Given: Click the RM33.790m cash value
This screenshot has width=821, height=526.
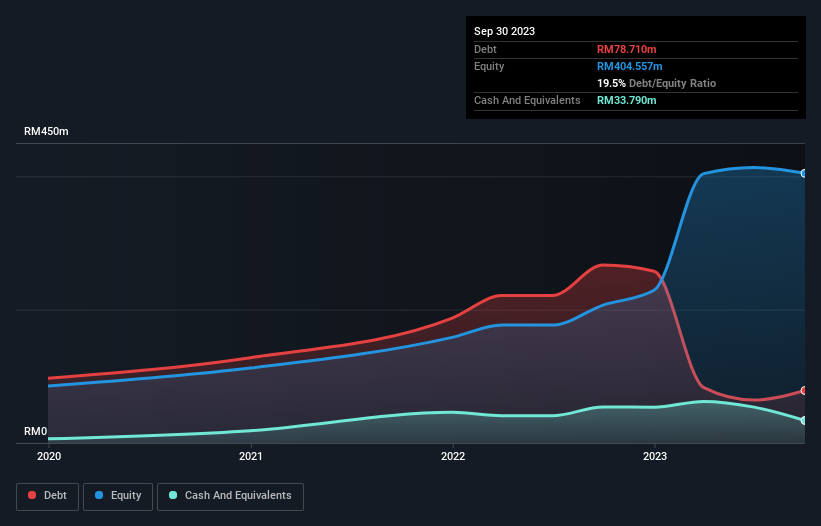Looking at the screenshot, I should [626, 100].
